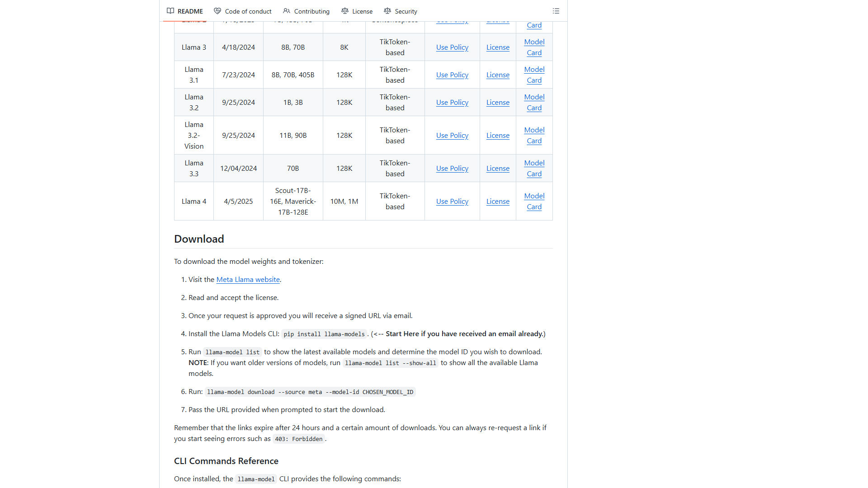The width and height of the screenshot is (868, 488).
Task: Click the 'pip install llama-models' code snippet
Action: point(324,334)
